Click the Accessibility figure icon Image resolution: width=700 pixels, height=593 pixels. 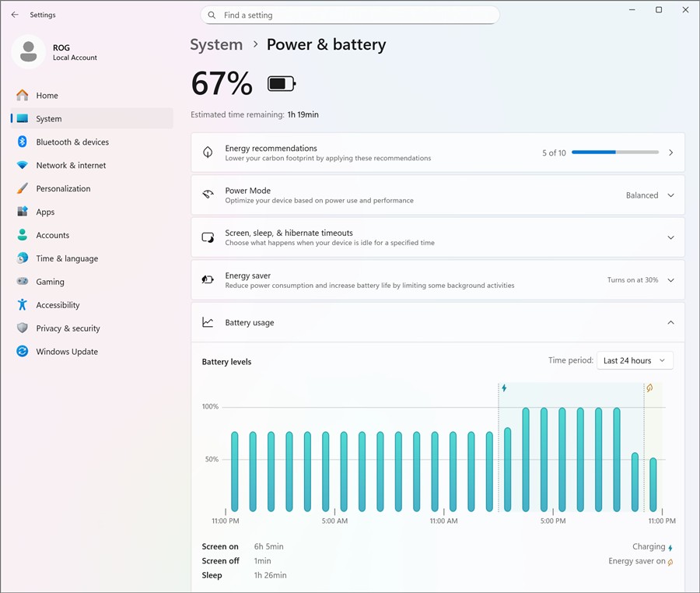point(23,305)
